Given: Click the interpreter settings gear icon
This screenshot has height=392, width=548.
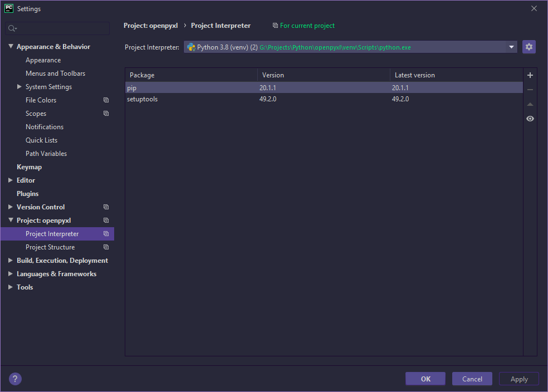Looking at the screenshot, I should (x=529, y=47).
